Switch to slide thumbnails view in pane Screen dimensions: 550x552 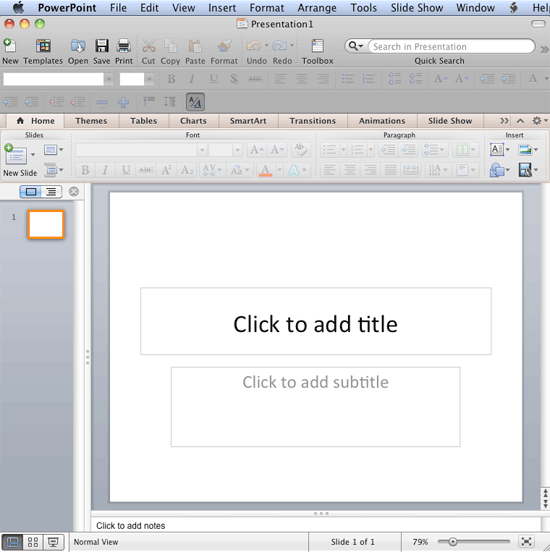31,192
